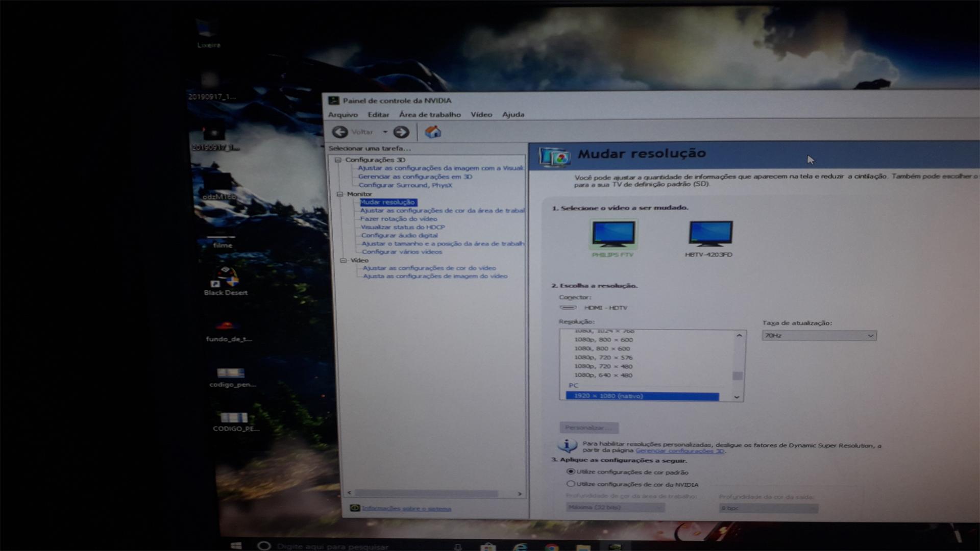Open Internet Explorer from the taskbar
Image resolution: width=980 pixels, height=551 pixels.
click(520, 547)
